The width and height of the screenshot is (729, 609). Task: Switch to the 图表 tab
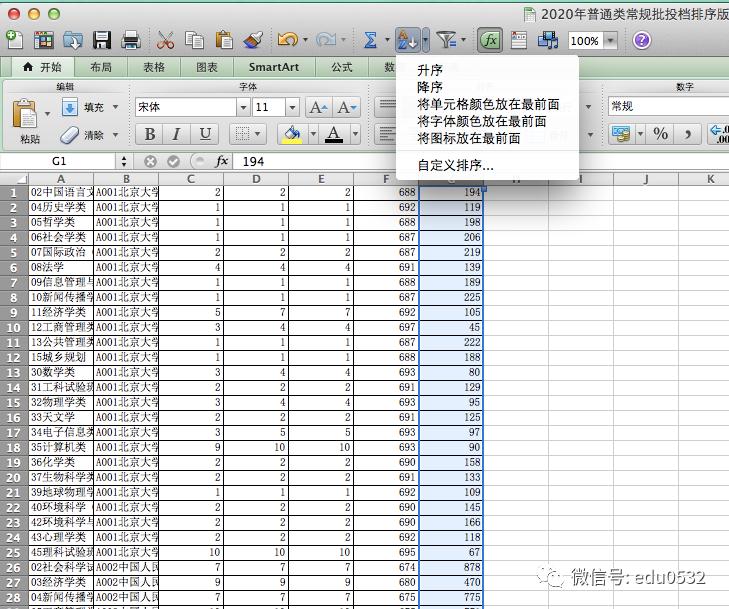click(x=207, y=67)
